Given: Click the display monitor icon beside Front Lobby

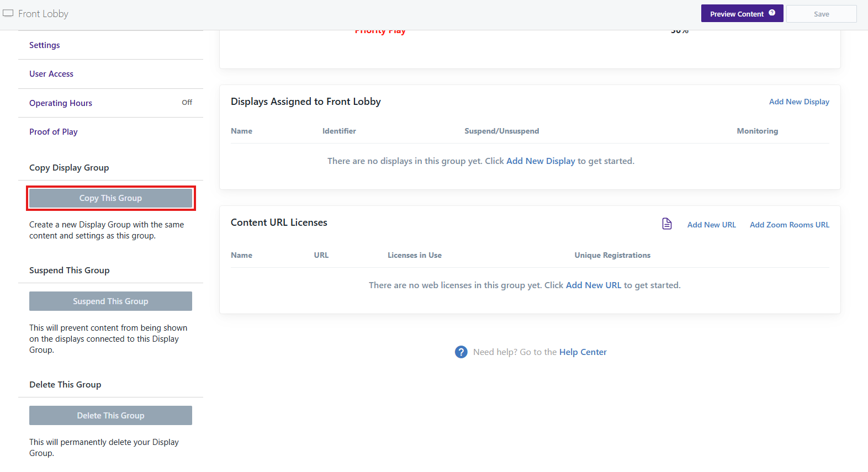Looking at the screenshot, I should click(8, 13).
